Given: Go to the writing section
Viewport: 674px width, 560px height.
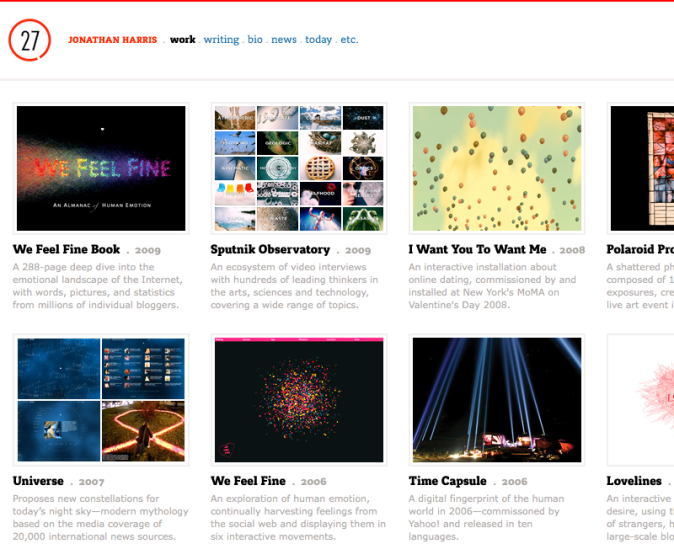Looking at the screenshot, I should click(221, 40).
